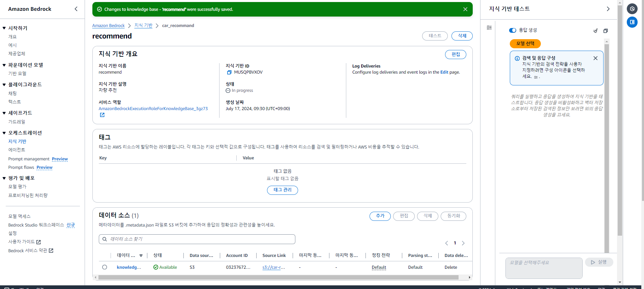Collapse the knowledge base test panel

[608, 9]
